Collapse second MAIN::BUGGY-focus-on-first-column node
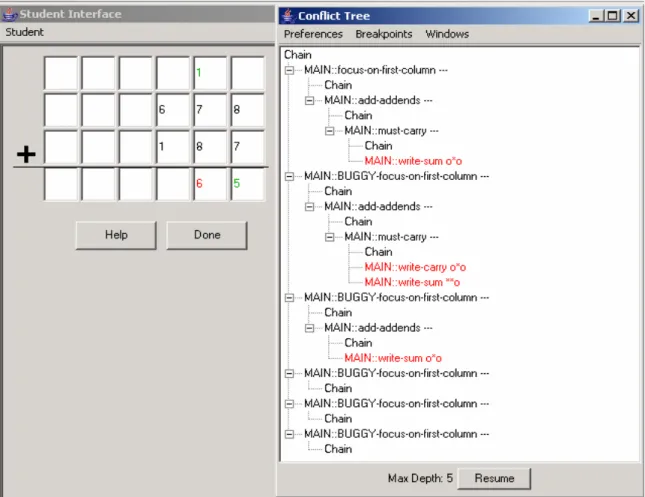 (x=289, y=297)
